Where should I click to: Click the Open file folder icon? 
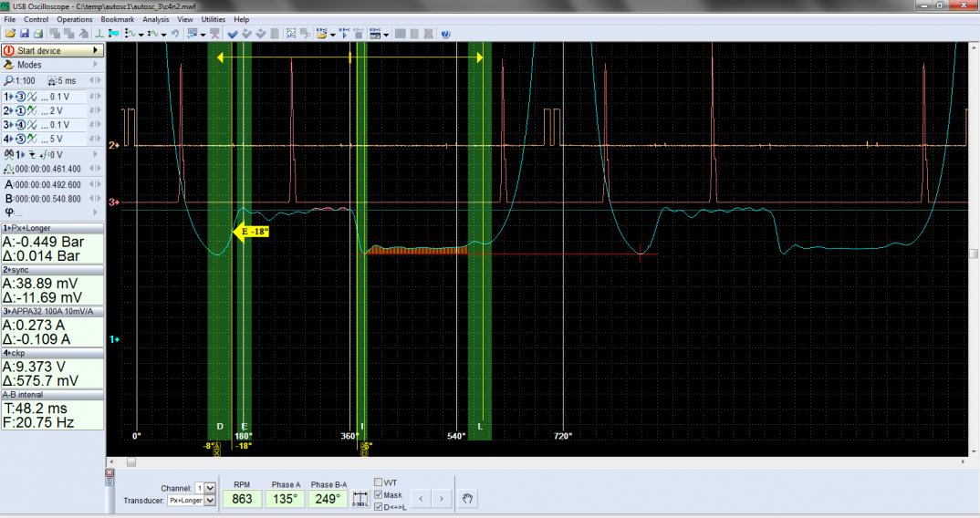click(x=8, y=33)
